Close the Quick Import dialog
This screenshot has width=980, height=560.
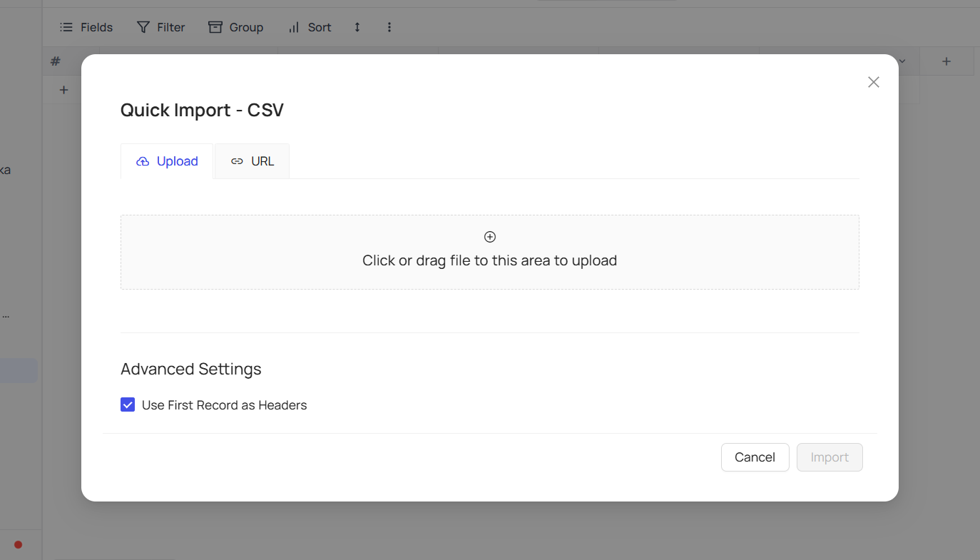(874, 82)
